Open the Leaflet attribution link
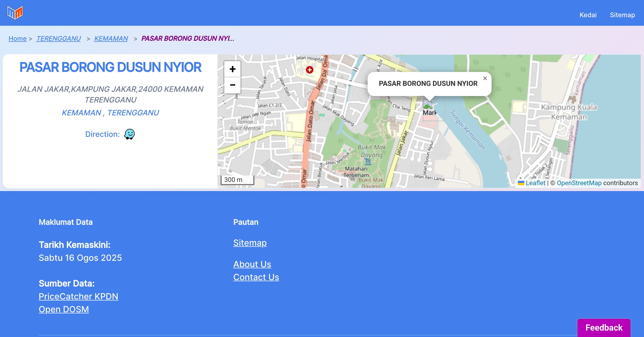The image size is (644, 337). (x=535, y=183)
